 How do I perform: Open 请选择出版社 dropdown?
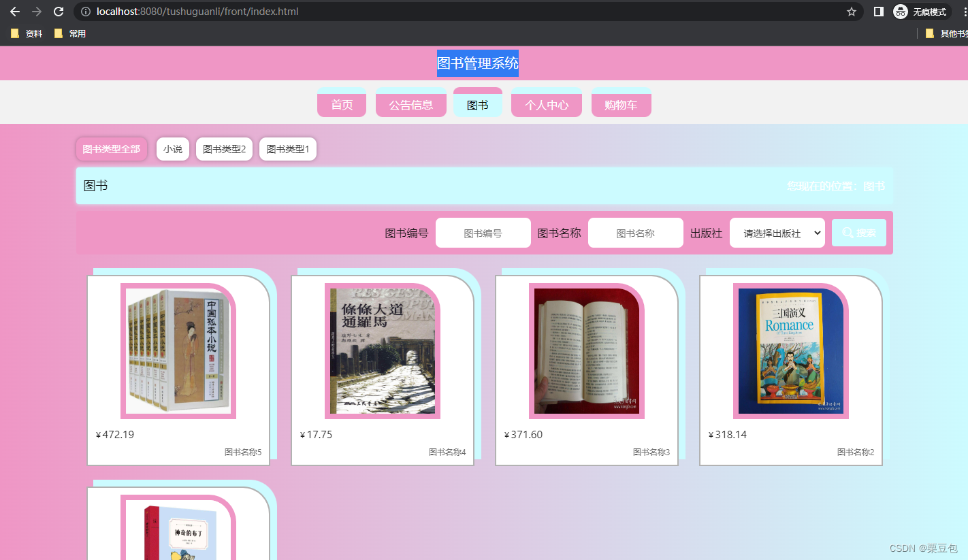tap(777, 233)
